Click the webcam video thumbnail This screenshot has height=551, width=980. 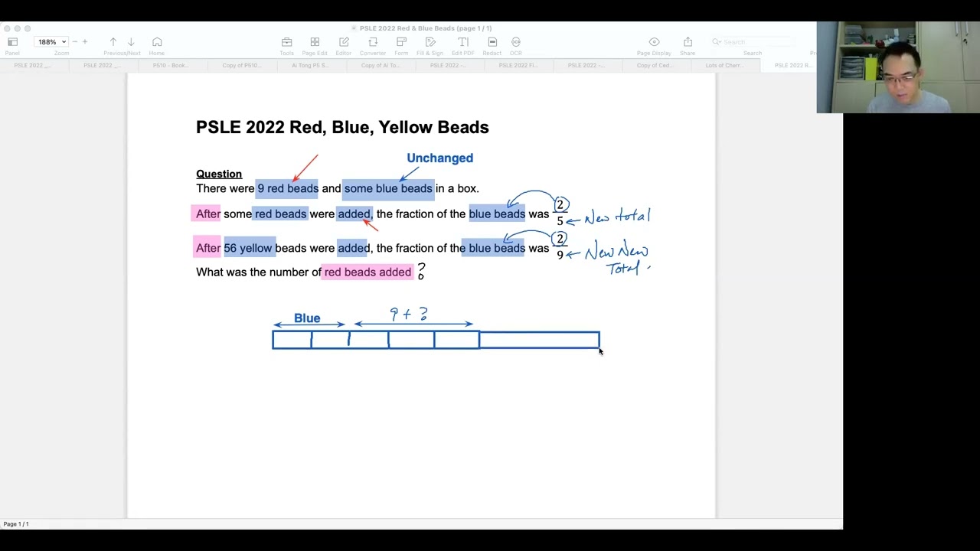pyautogui.click(x=898, y=67)
